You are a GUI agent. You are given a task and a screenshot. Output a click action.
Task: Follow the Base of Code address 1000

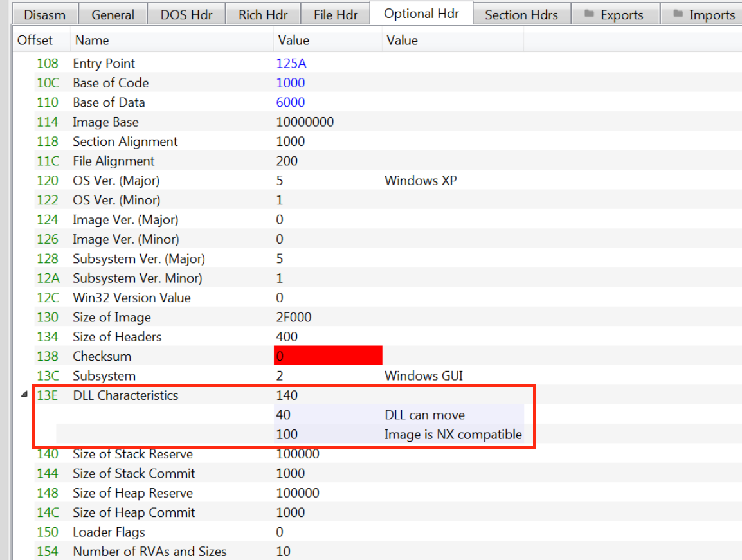[x=290, y=83]
